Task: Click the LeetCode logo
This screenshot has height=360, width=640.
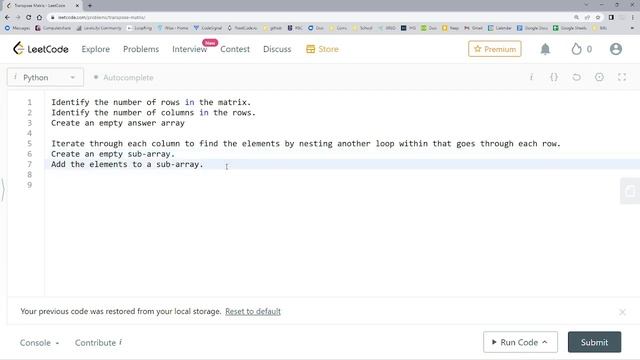Action: pos(40,49)
